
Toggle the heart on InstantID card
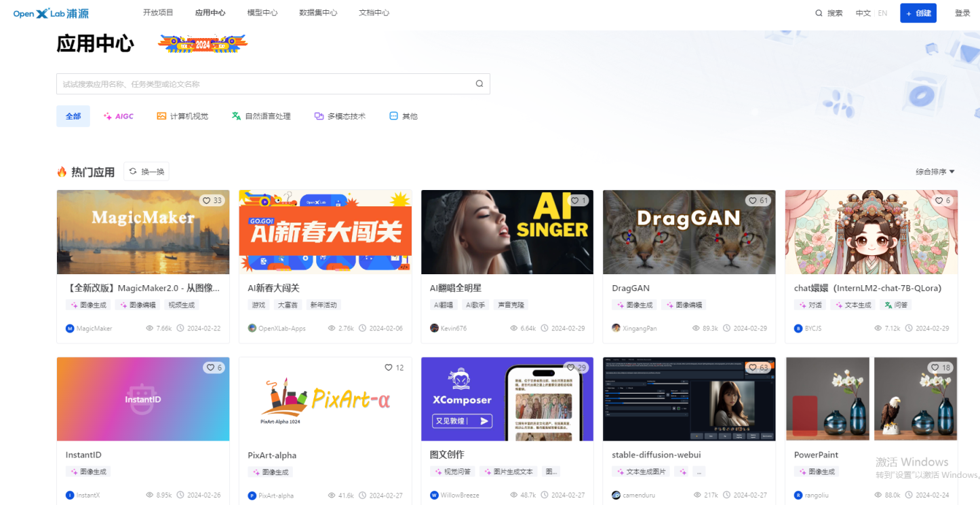tap(210, 367)
